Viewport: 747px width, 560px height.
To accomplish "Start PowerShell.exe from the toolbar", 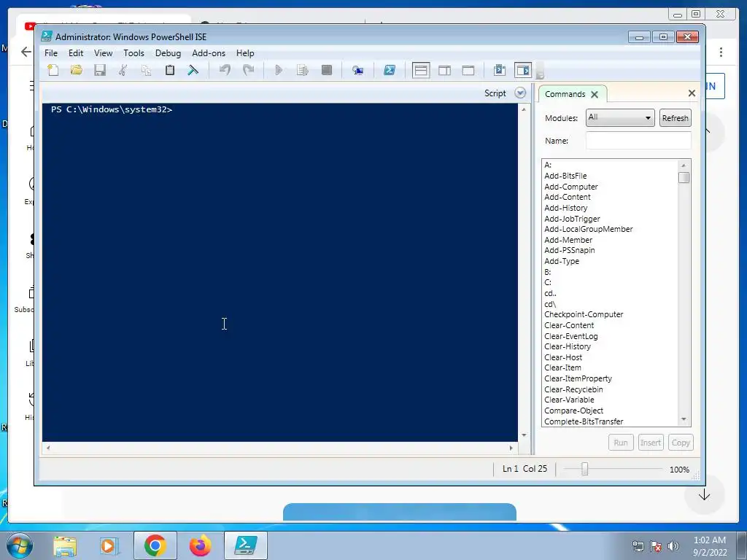I will 390,71.
